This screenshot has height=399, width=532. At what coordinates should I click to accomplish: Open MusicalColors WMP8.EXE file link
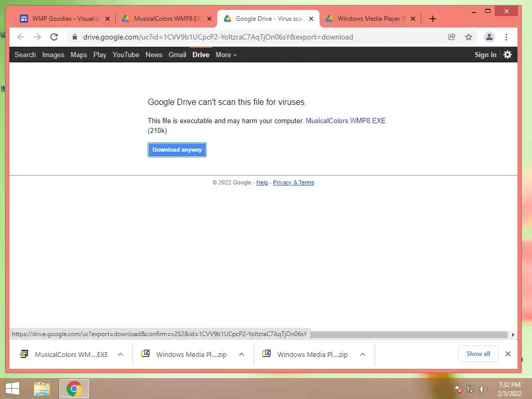point(345,121)
